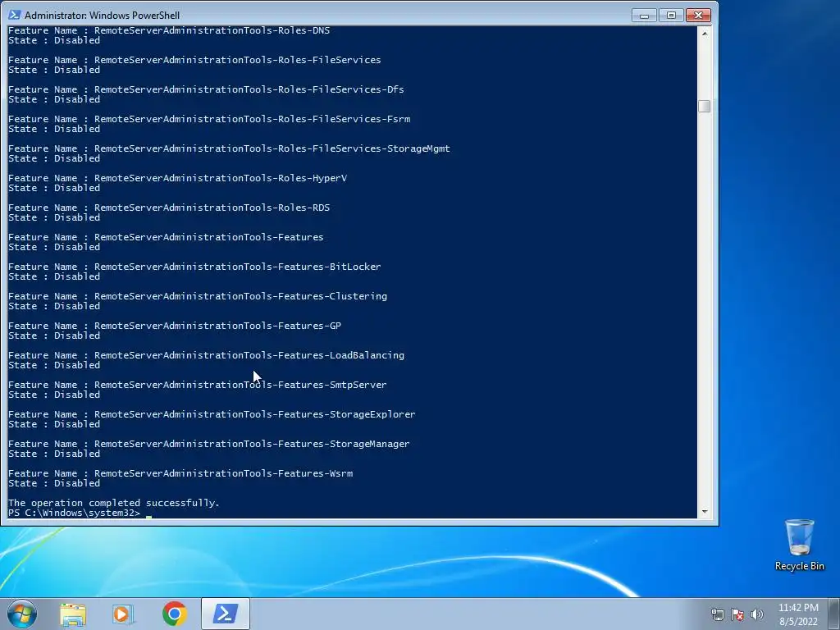The width and height of the screenshot is (840, 630).
Task: Click the text RemoteServerAdministrationTools-Roles-HyperV
Action: [221, 178]
